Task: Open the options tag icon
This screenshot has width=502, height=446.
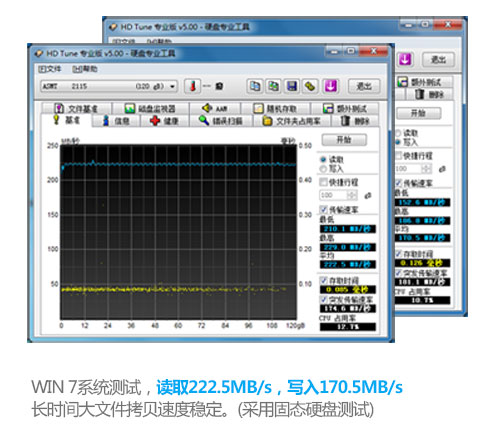Action: pyautogui.click(x=310, y=86)
